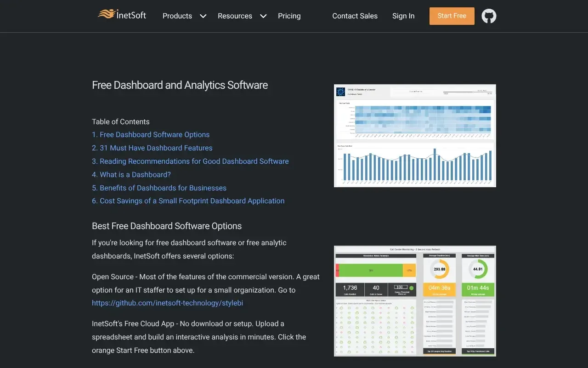
Task: Expand the Products dropdown chevron
Action: click(x=203, y=16)
